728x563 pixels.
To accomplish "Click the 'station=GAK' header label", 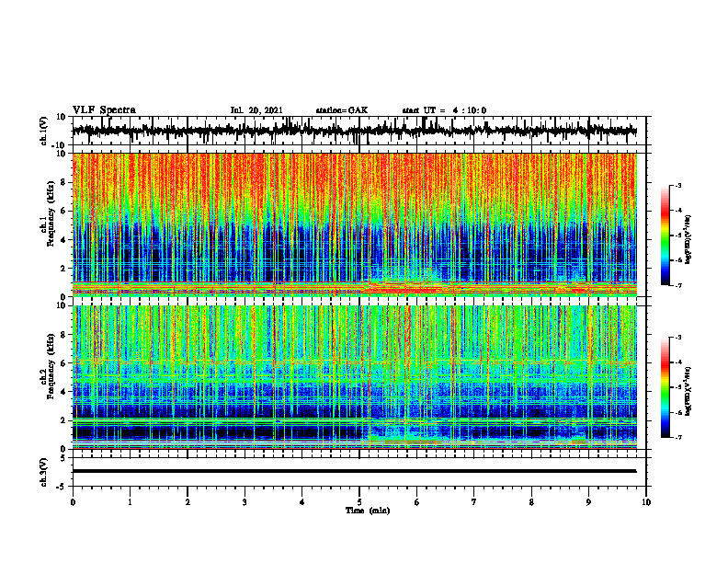I will pyautogui.click(x=342, y=110).
